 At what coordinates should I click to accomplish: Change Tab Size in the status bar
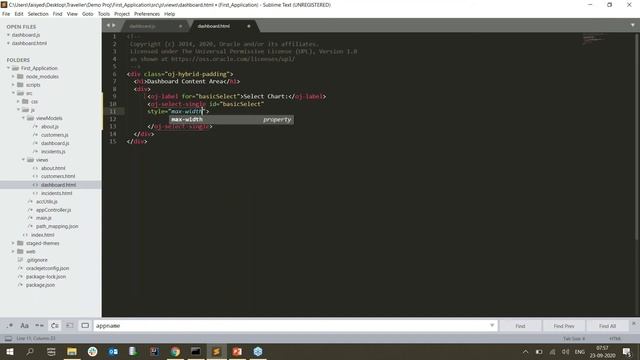[x=574, y=338]
